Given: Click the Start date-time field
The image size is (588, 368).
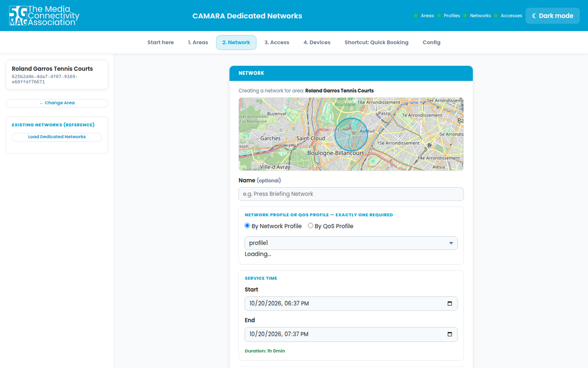Looking at the screenshot, I should pos(351,303).
